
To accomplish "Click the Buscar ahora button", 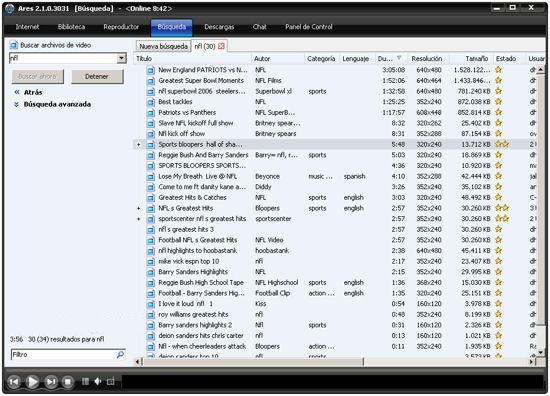I will tap(38, 76).
